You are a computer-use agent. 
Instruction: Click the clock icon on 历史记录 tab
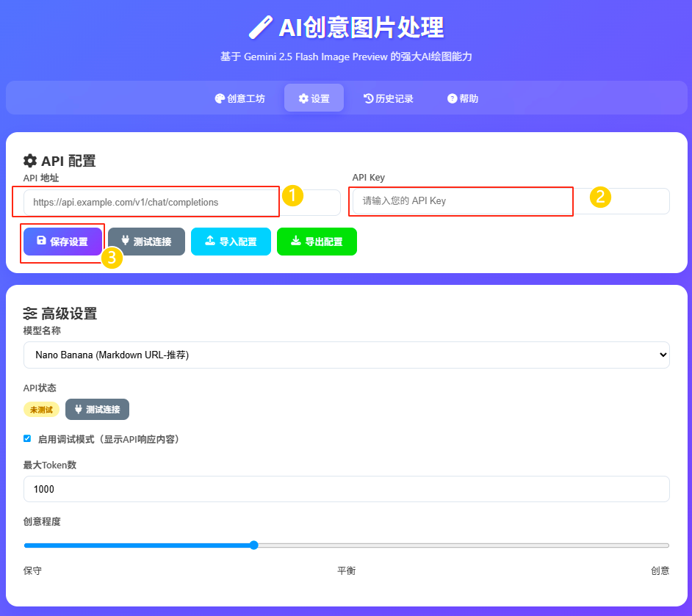point(370,97)
